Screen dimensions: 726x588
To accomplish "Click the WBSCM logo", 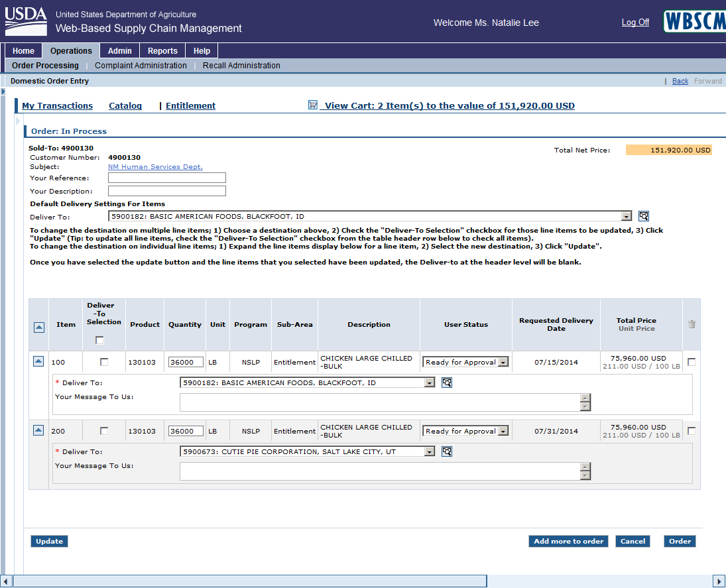I will point(694,21).
